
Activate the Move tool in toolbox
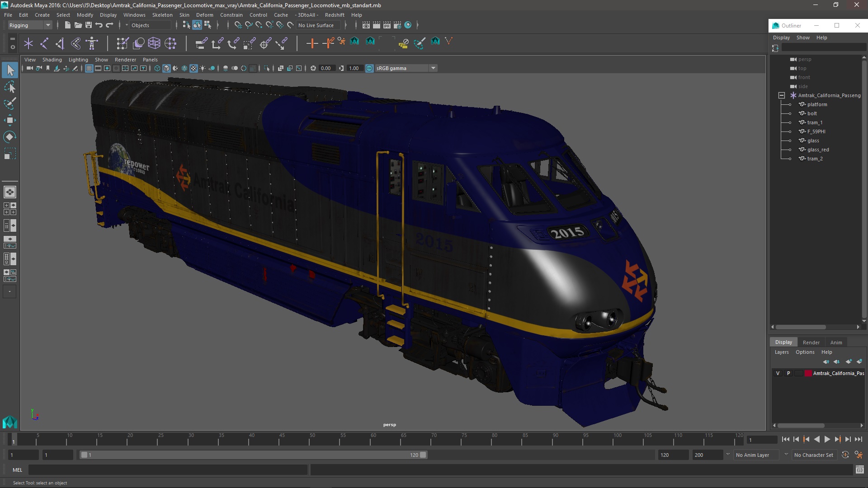[10, 120]
